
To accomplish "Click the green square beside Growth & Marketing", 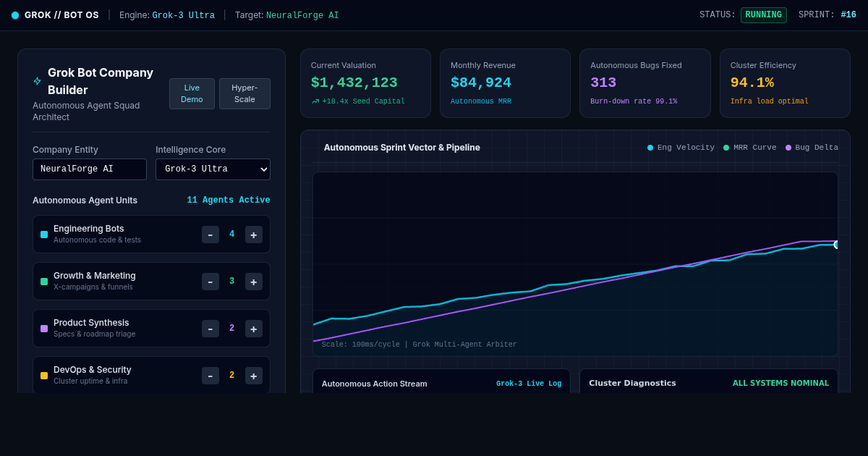I will click(44, 282).
